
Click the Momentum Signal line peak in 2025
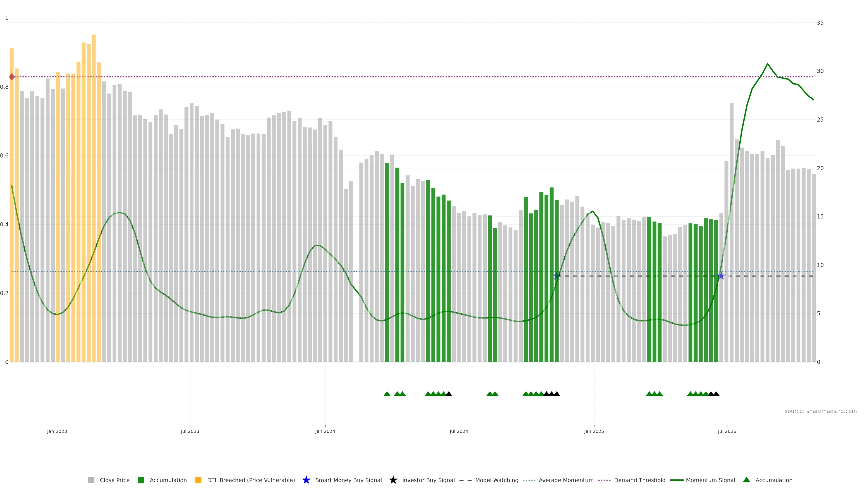(768, 64)
